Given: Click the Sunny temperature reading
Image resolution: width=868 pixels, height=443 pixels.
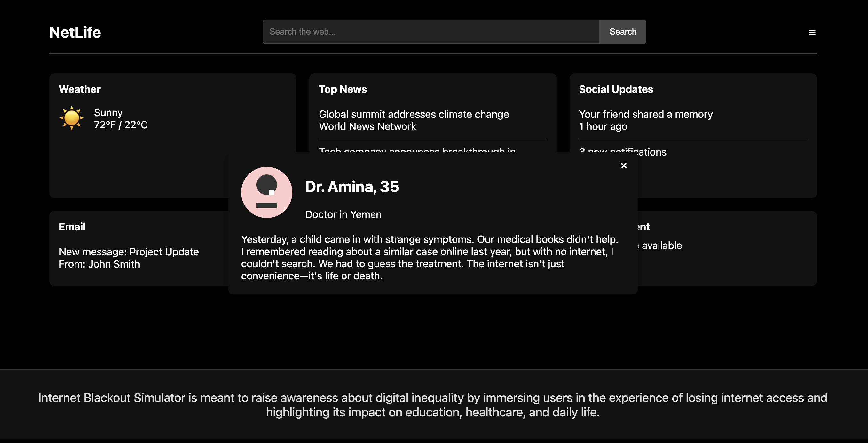Looking at the screenshot, I should coord(121,125).
